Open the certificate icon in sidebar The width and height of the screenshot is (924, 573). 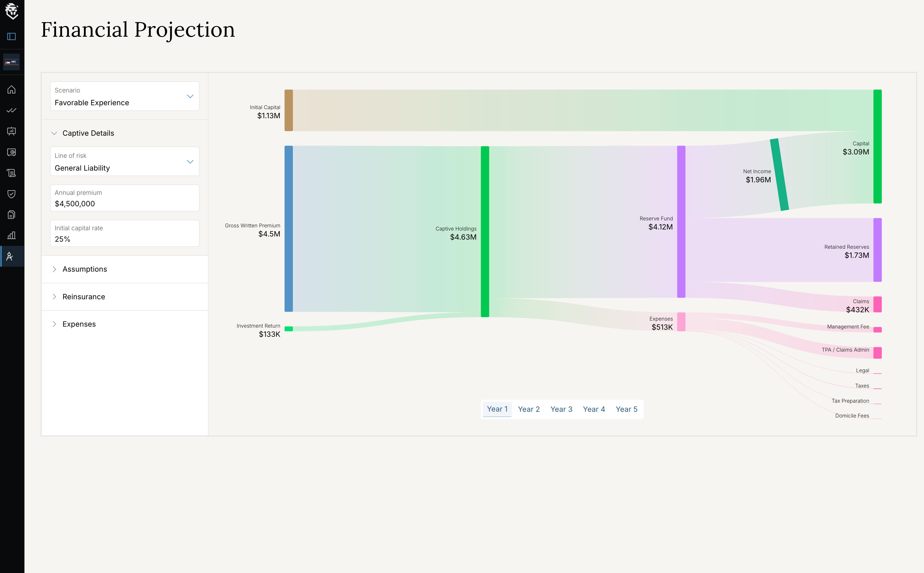click(12, 152)
